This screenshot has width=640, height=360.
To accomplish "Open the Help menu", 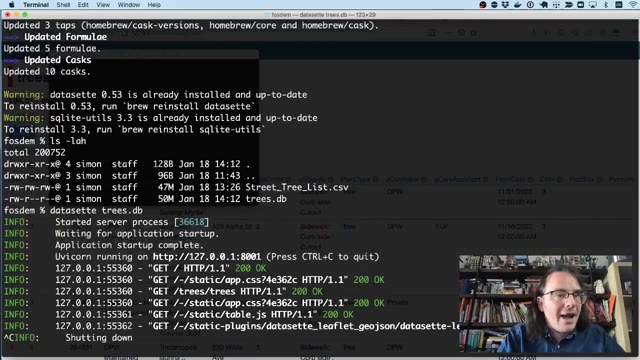I will (154, 5).
